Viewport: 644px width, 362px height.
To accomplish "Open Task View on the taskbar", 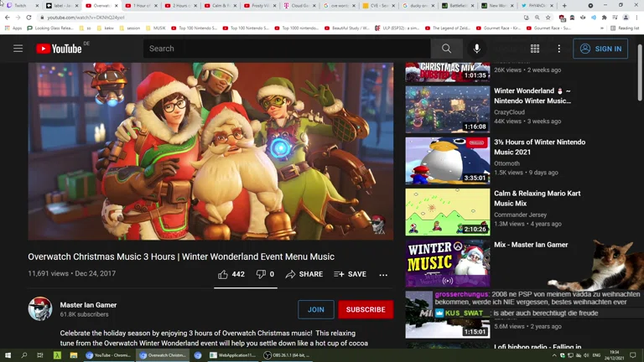I will point(40,355).
